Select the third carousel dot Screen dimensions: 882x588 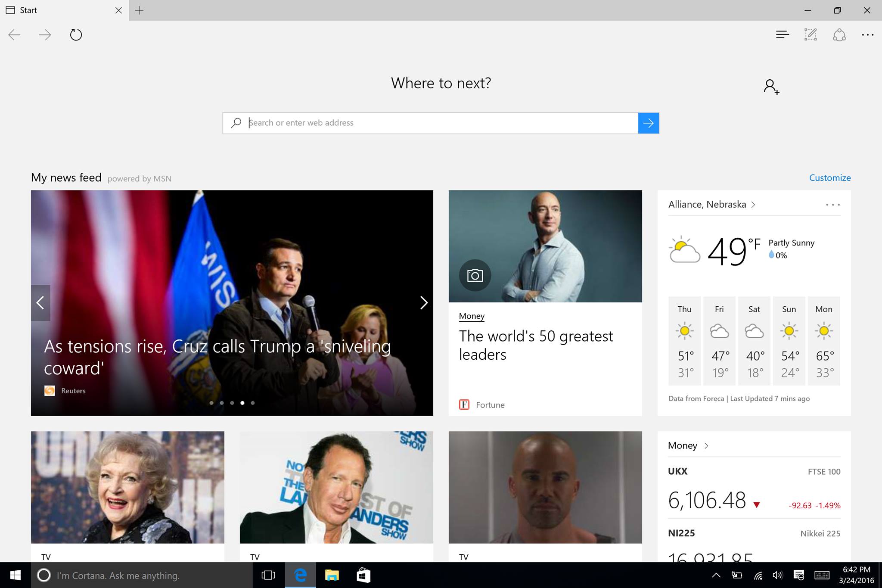[232, 403]
